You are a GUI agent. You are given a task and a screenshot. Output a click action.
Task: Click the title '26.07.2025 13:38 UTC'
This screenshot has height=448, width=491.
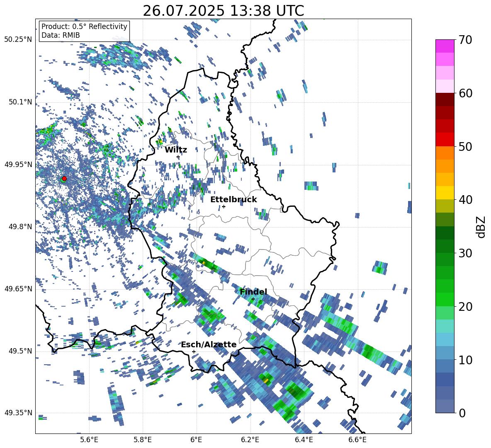click(223, 11)
